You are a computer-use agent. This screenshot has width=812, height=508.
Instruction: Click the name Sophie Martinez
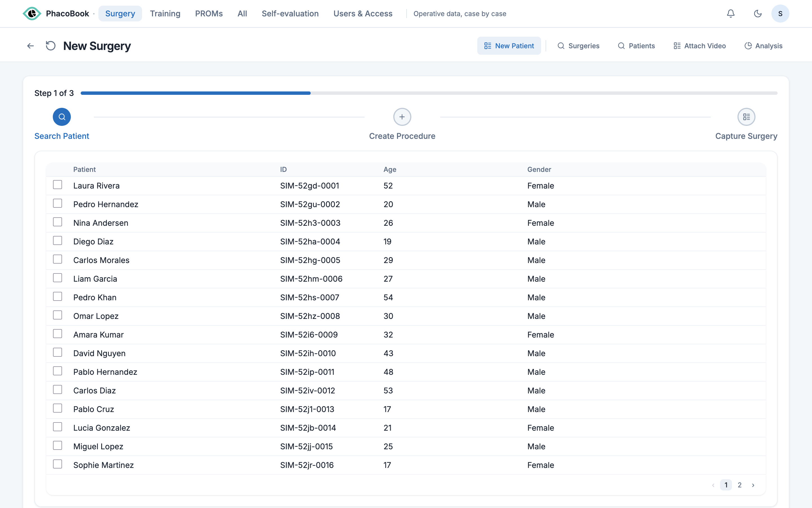pyautogui.click(x=103, y=465)
